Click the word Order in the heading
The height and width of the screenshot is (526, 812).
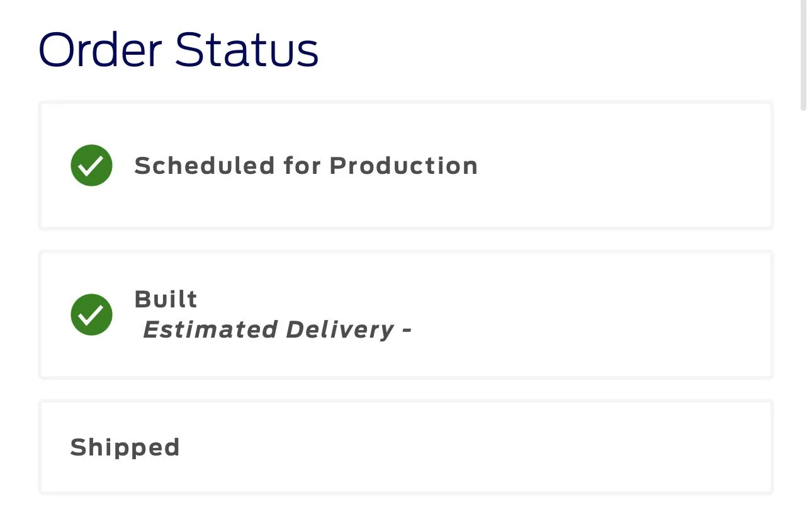point(101,50)
